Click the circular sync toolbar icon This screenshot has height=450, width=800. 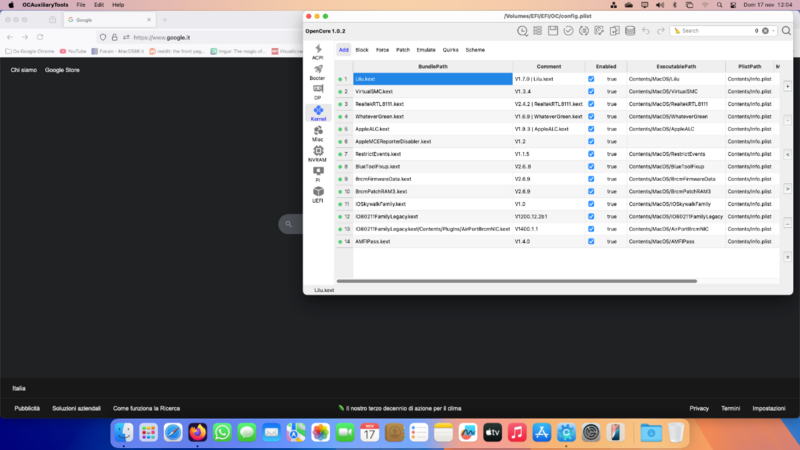pyautogui.click(x=584, y=31)
